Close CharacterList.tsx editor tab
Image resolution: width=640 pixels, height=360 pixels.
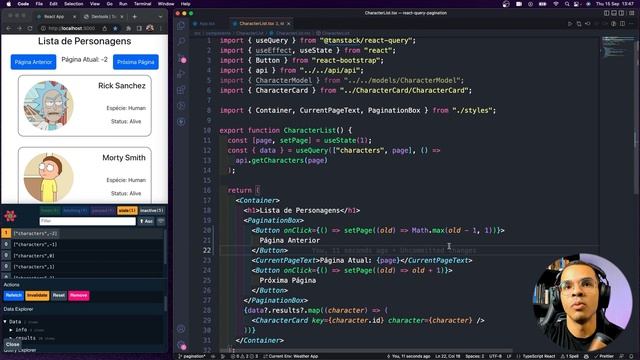[289, 24]
